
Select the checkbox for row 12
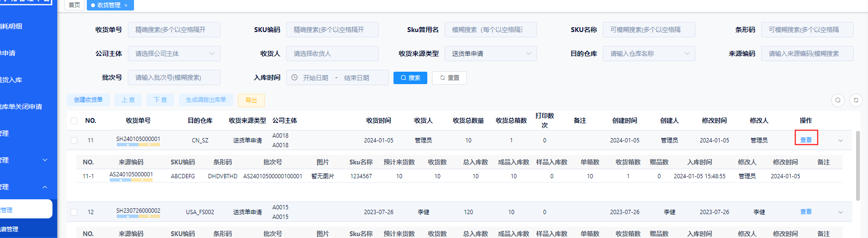pyautogui.click(x=74, y=212)
